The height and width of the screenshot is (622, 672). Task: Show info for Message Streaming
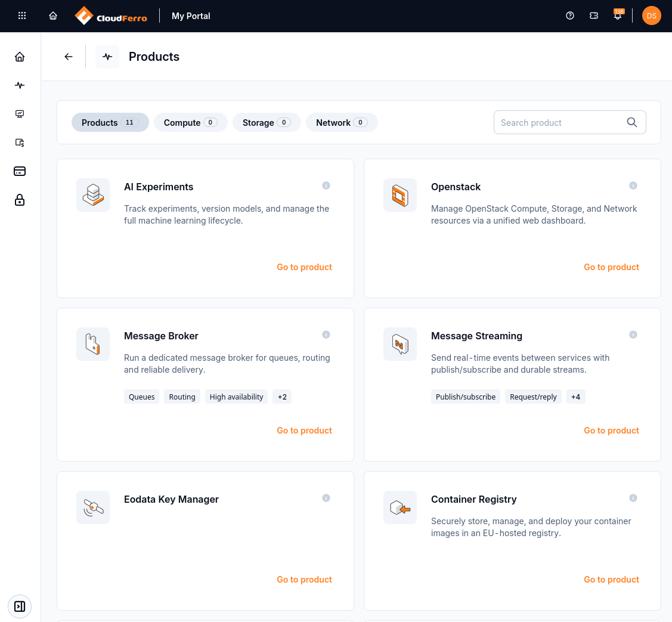tap(633, 335)
